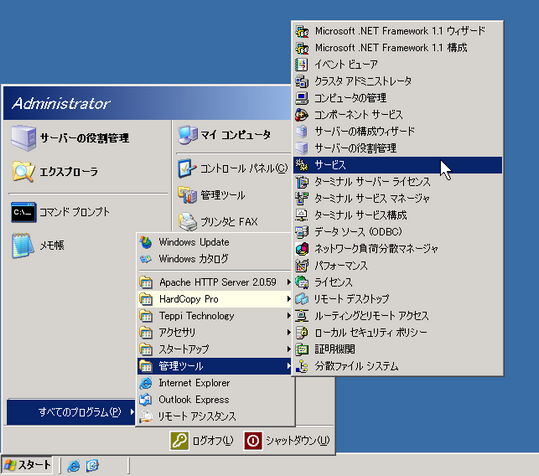Click the Outlook Express icon in programs list

[146, 400]
